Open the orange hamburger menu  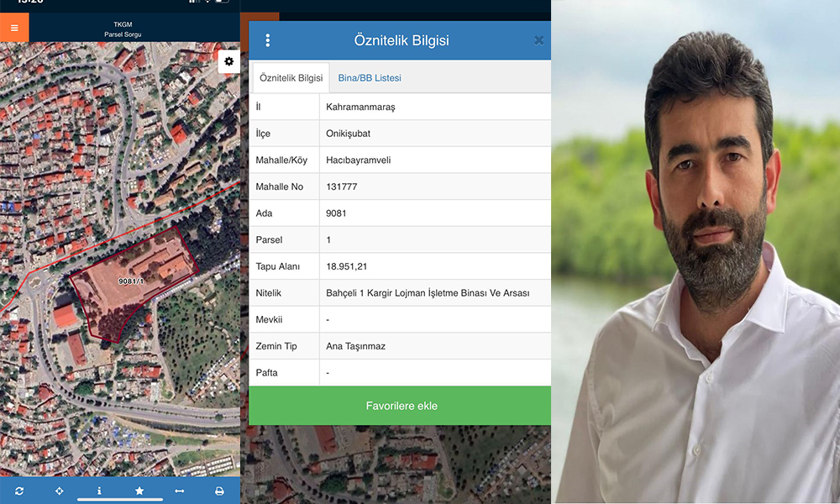(x=14, y=28)
